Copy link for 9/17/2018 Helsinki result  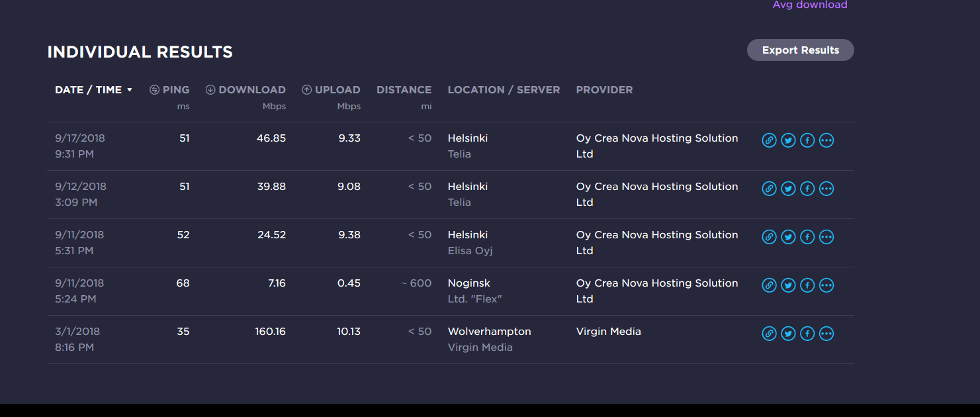point(769,140)
